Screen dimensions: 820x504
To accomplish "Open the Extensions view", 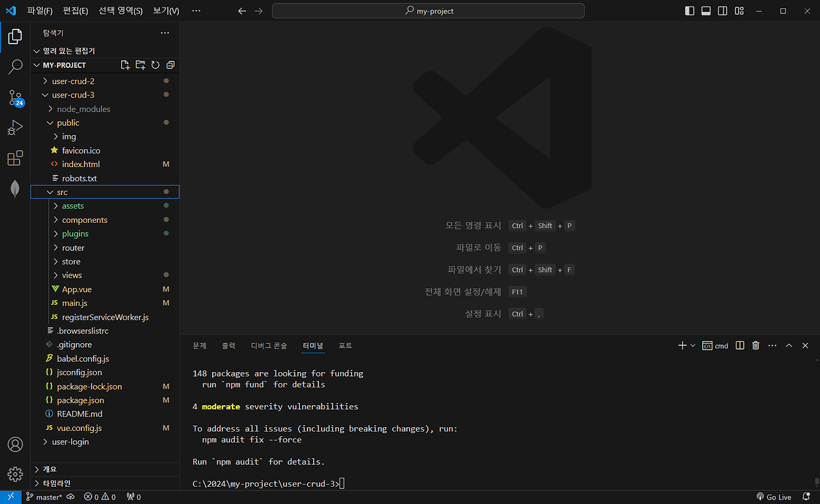I will click(x=15, y=158).
